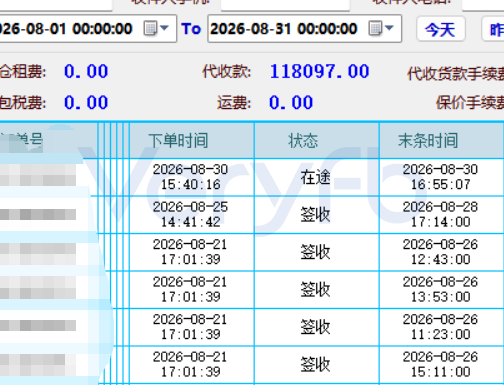Viewport: 504px width, 385px height.
Task: Select the 包税费 value 0.00
Action: 86,102
